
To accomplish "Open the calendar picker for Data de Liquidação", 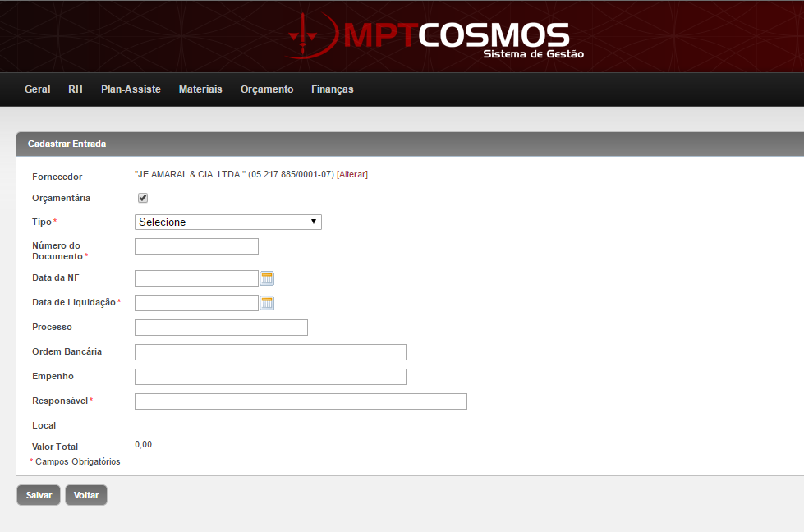I will (x=267, y=303).
